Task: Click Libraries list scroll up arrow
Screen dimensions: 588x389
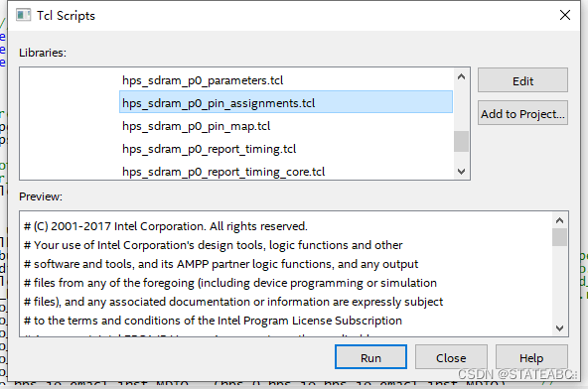Action: 461,76
